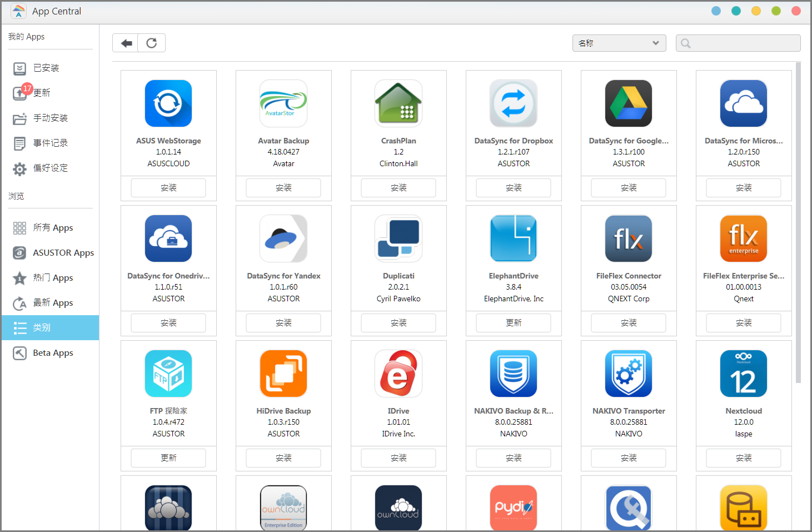Open DataSync for Yandex icon
Image resolution: width=812 pixels, height=532 pixels.
[x=283, y=238]
